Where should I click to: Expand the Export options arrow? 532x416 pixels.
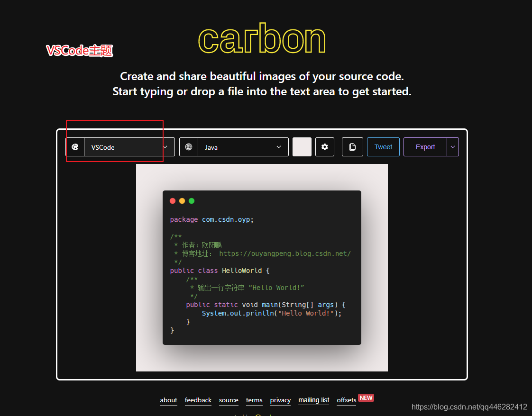click(453, 147)
